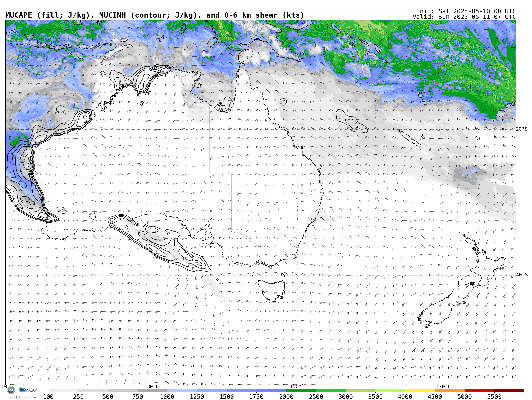Click the 5500 colorbar tick label
532x400 pixels.
[x=494, y=397]
